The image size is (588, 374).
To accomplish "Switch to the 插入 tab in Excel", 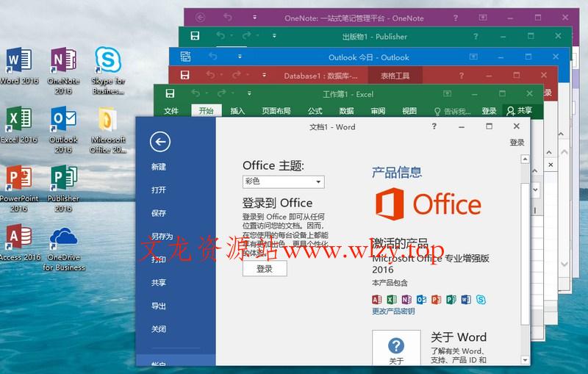I will pos(237,111).
